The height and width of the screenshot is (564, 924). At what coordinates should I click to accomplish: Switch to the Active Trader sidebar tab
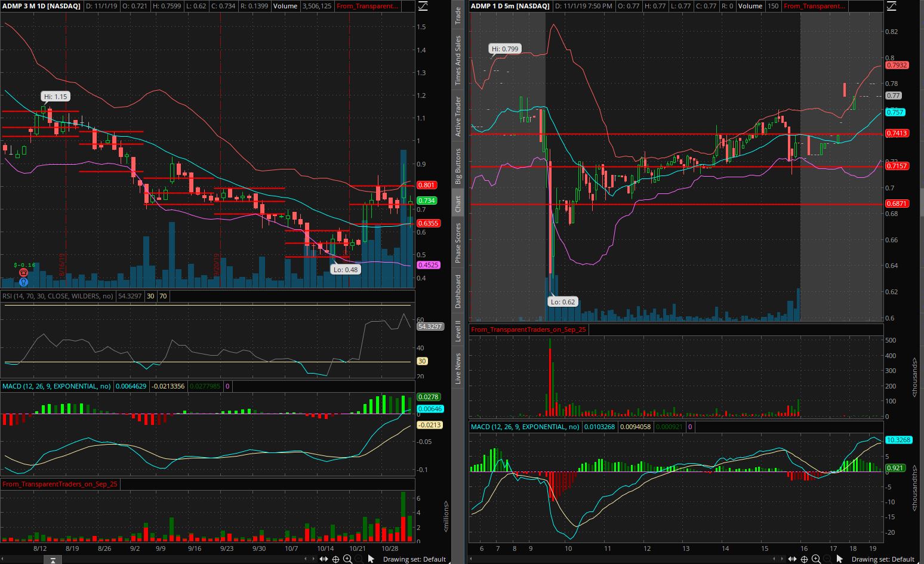(x=458, y=110)
